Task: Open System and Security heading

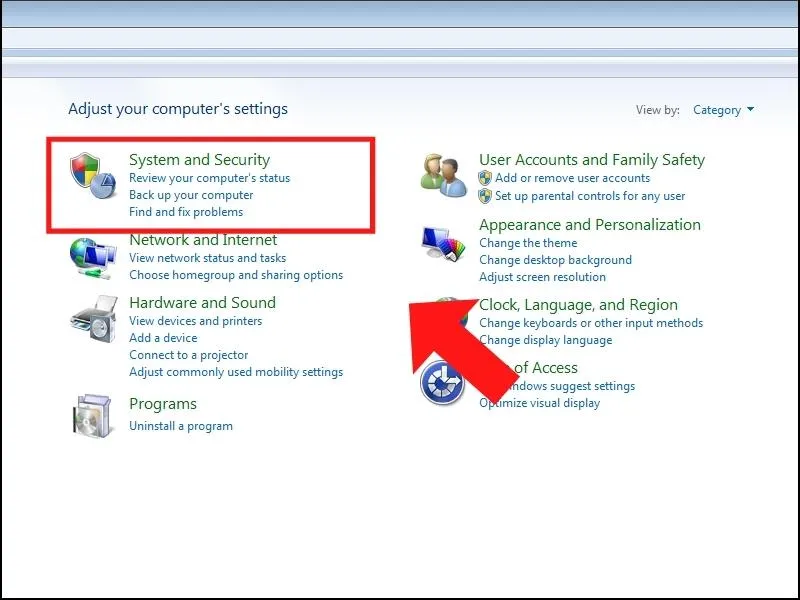Action: tap(199, 160)
